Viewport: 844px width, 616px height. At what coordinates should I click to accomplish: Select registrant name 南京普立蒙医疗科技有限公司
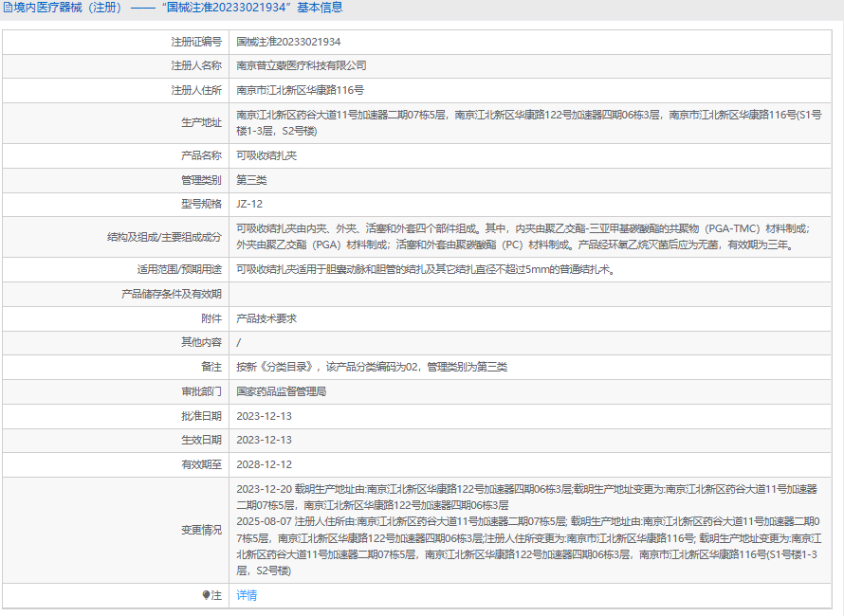[302, 65]
